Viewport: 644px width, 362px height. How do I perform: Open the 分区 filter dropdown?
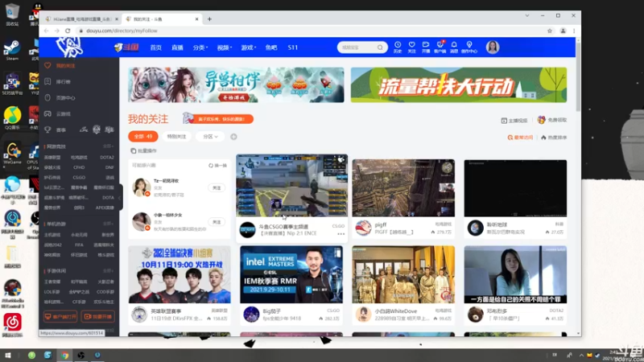(210, 137)
